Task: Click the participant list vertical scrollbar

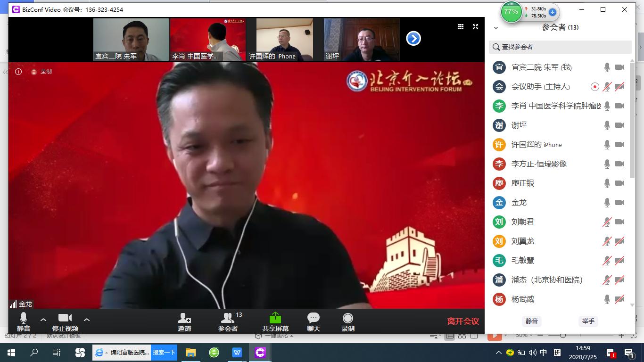Action: click(x=633, y=120)
